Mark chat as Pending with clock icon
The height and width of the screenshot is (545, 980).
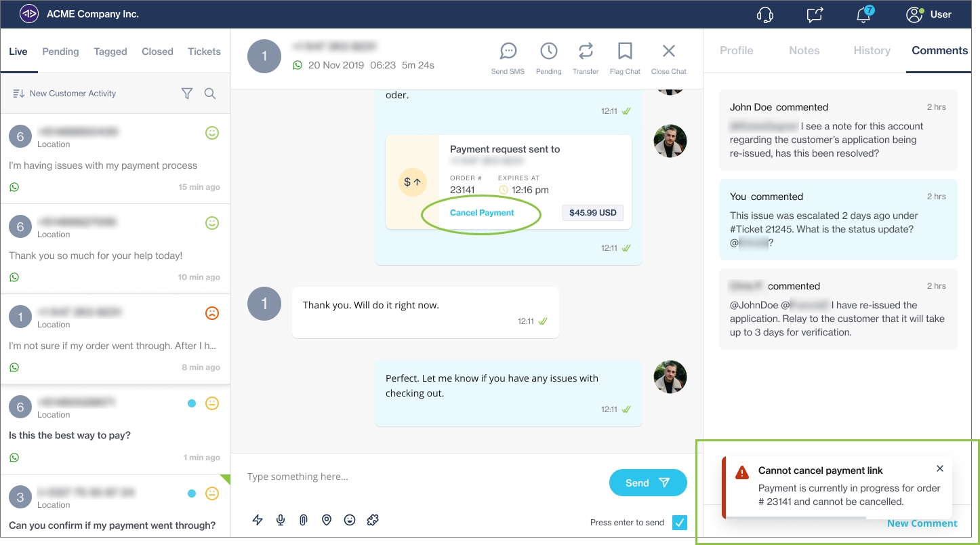pos(548,52)
